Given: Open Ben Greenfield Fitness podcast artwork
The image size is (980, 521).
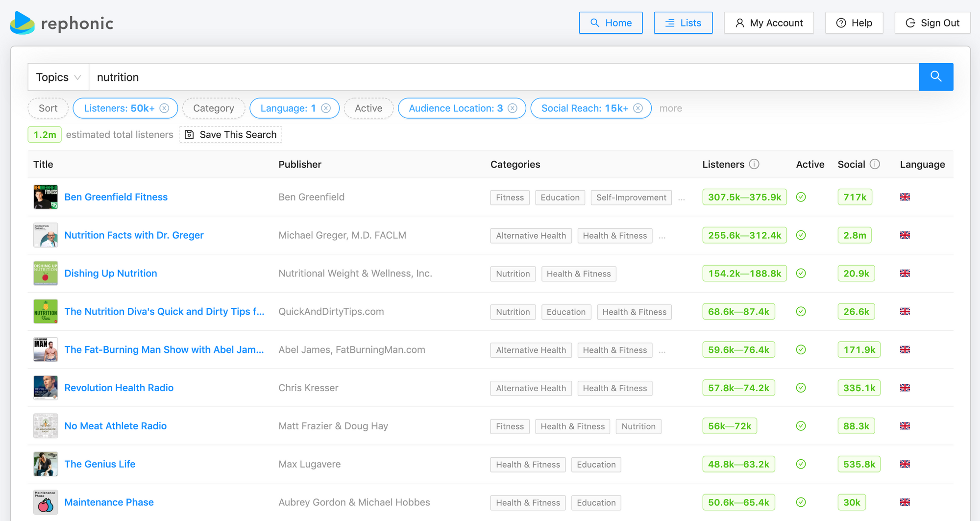Looking at the screenshot, I should tap(46, 197).
